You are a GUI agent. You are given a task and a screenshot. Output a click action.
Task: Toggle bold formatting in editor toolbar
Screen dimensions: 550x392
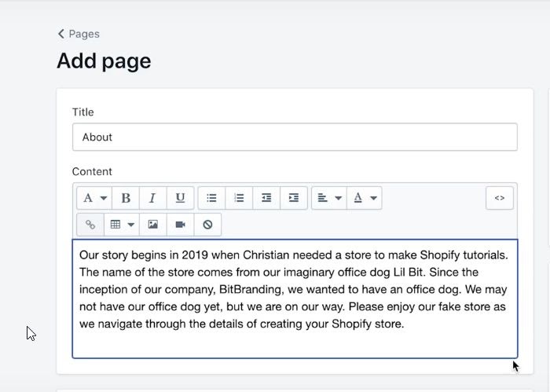click(126, 198)
